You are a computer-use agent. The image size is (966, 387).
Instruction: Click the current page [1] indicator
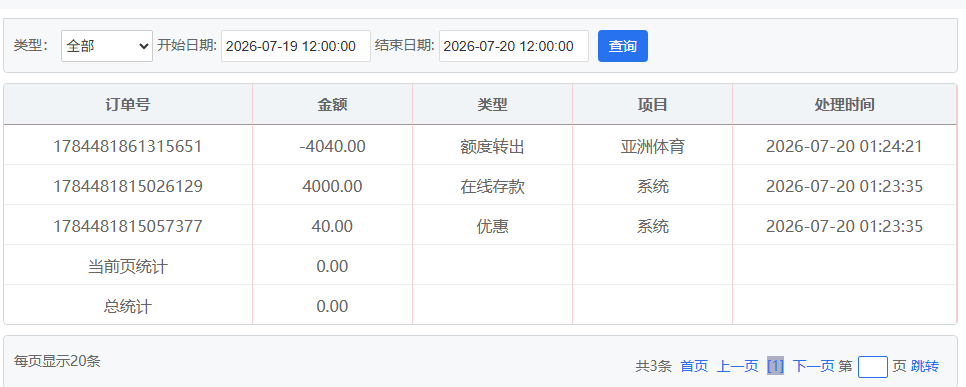tap(776, 367)
